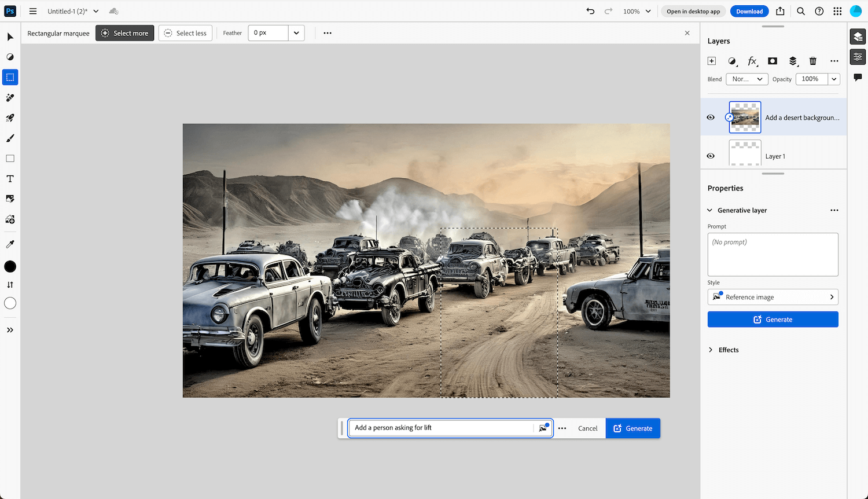Click the Opacity 100% value field
868x499 pixels.
pyautogui.click(x=812, y=79)
